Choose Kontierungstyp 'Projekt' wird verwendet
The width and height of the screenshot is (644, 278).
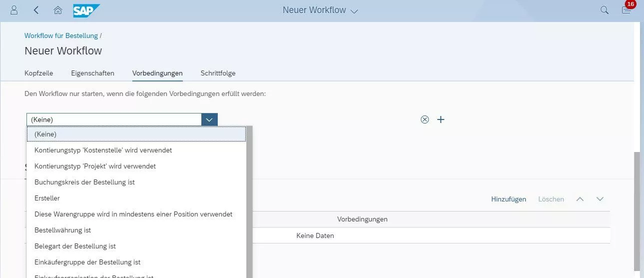136,166
